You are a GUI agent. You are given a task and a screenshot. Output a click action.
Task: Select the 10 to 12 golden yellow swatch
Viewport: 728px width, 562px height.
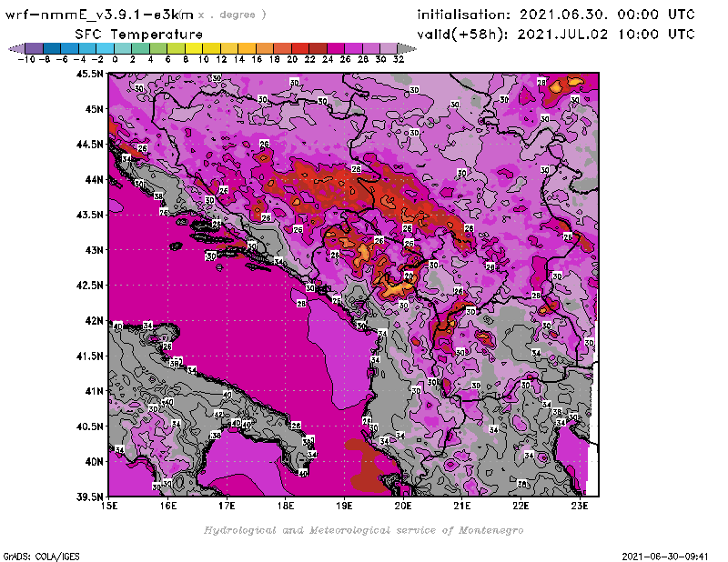click(211, 48)
